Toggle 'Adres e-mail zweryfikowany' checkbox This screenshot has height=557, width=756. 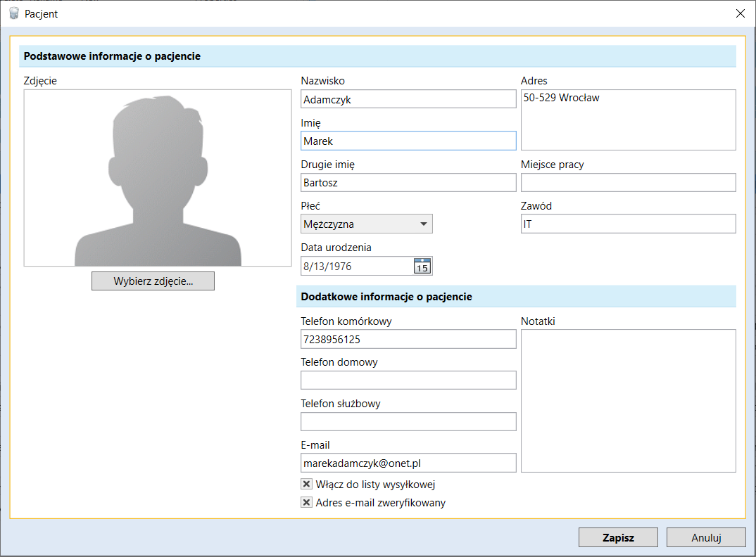click(306, 503)
